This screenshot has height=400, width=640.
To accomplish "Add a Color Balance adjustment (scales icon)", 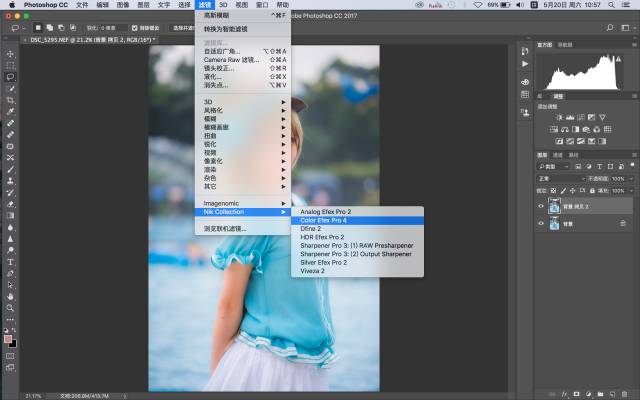I will point(564,129).
